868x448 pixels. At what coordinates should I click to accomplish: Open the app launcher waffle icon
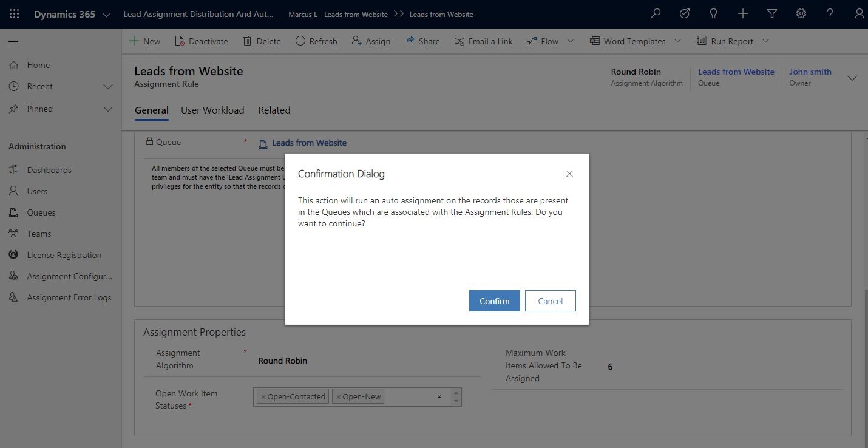coord(14,14)
